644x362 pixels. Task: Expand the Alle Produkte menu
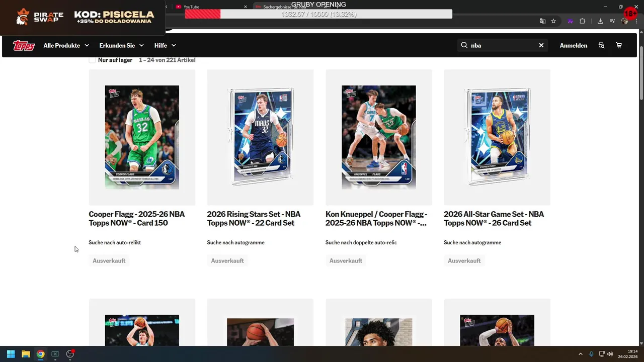click(66, 45)
